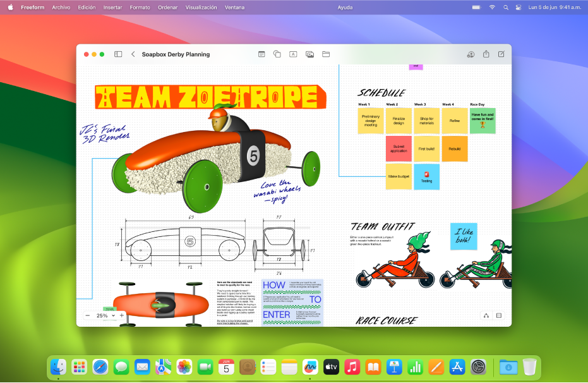The width and height of the screenshot is (588, 383).
Task: Select the green 'Have fun and come in first!' note
Action: pos(482,120)
